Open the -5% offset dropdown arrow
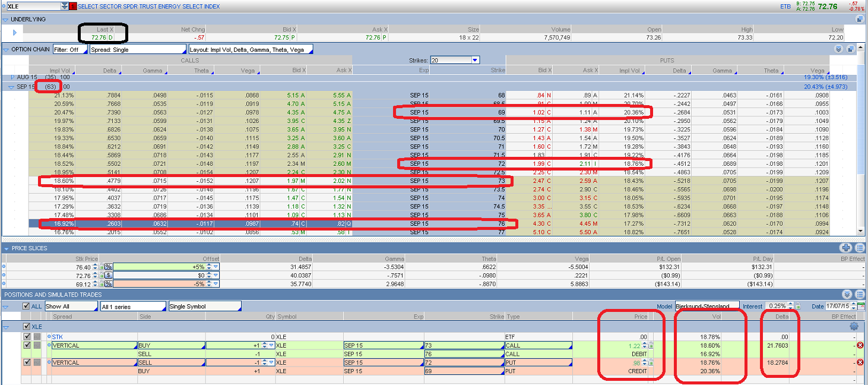 tap(216, 284)
